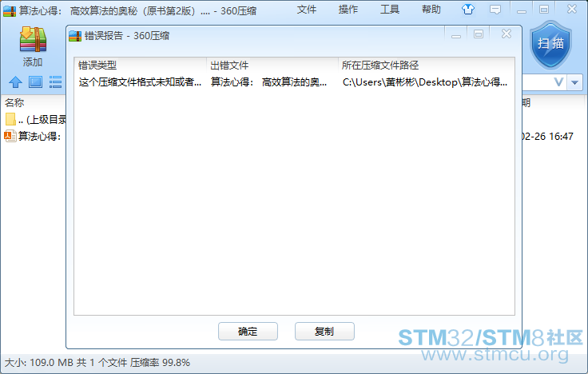
Task: Open the skin (shirt) icon in title bar
Action: pyautogui.click(x=468, y=9)
